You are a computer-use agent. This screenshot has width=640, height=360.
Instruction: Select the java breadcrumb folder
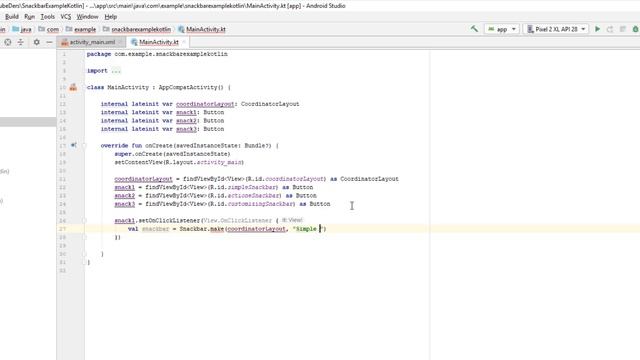(22, 29)
